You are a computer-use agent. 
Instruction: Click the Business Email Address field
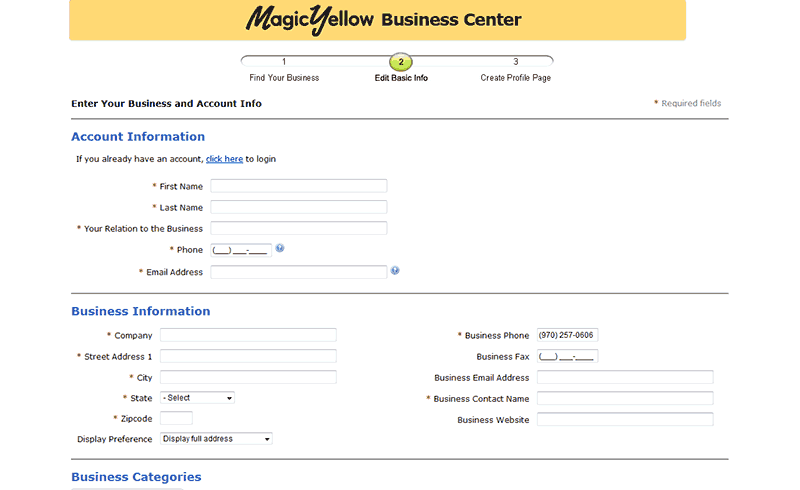[x=626, y=377]
